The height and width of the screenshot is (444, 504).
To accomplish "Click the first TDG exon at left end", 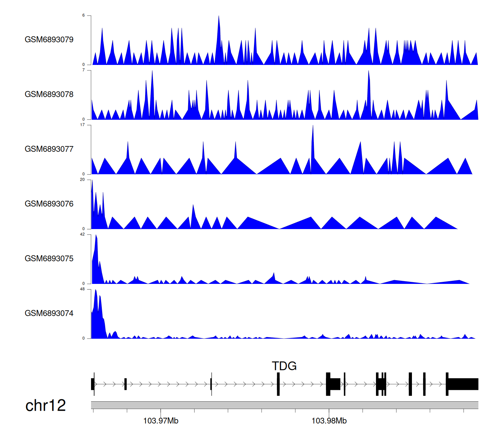I will (92, 384).
